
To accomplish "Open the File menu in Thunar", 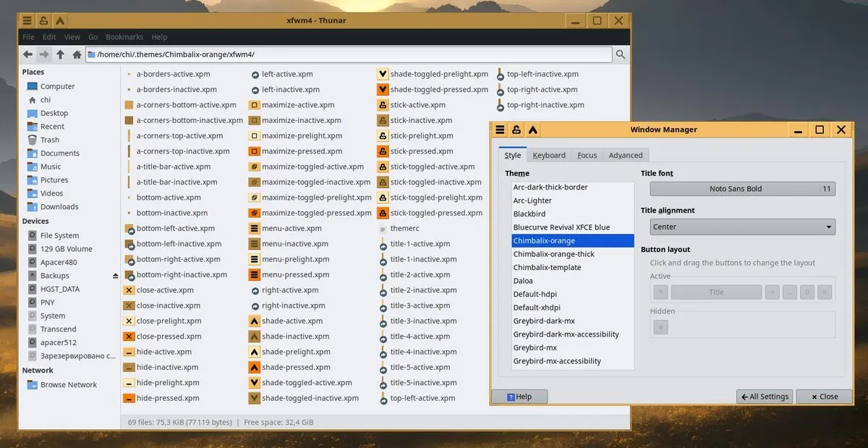I will coord(28,37).
